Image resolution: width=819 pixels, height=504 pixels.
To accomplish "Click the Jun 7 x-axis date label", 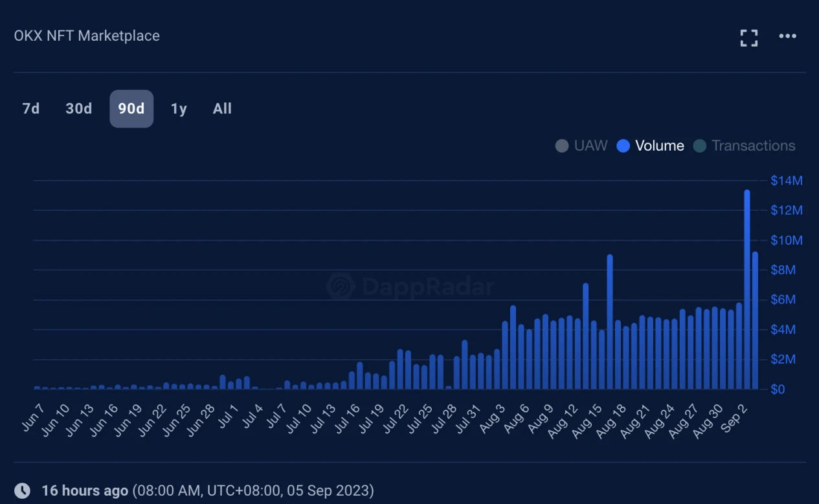I will coord(34,417).
